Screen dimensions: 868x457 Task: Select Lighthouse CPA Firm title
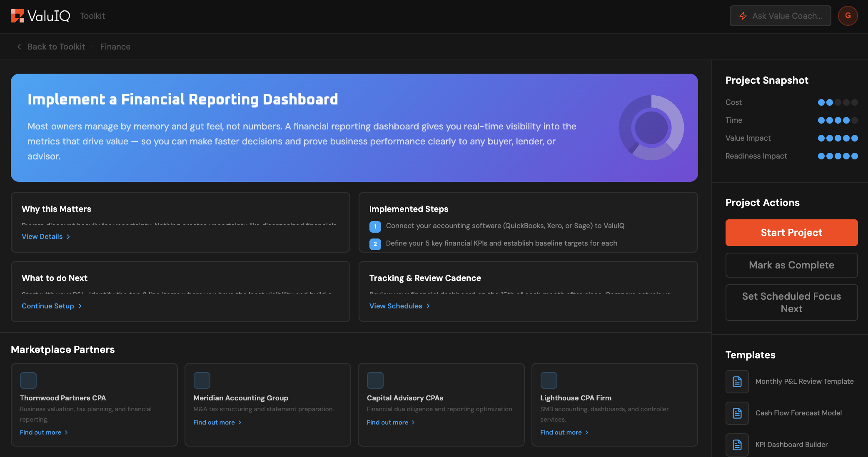pos(576,398)
